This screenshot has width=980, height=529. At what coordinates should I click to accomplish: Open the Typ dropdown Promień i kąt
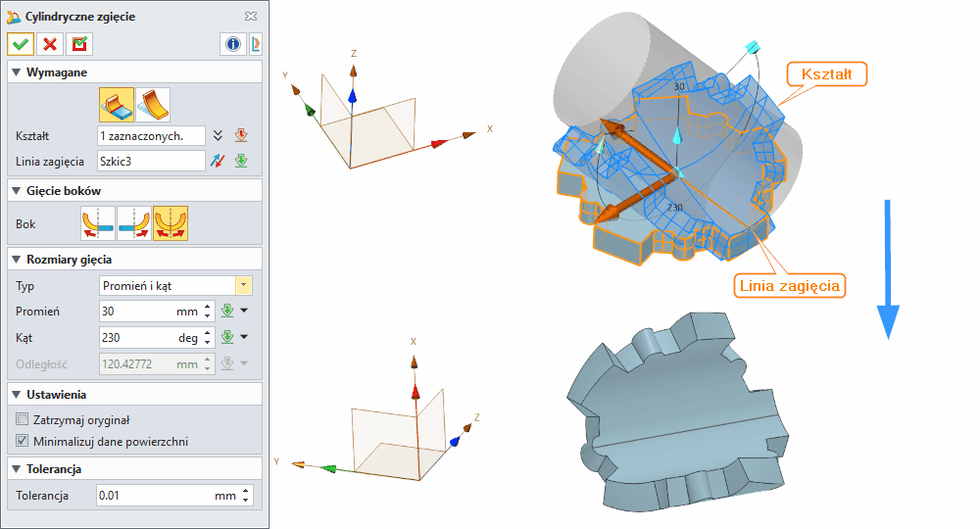[244, 286]
